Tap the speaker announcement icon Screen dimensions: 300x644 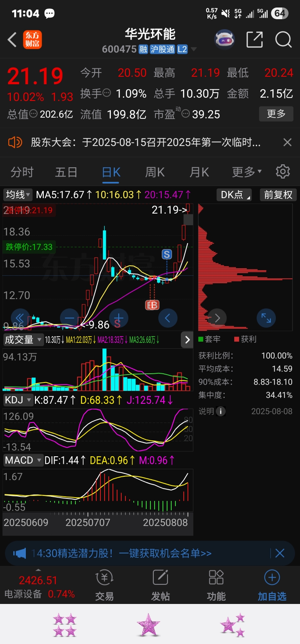tap(15, 143)
